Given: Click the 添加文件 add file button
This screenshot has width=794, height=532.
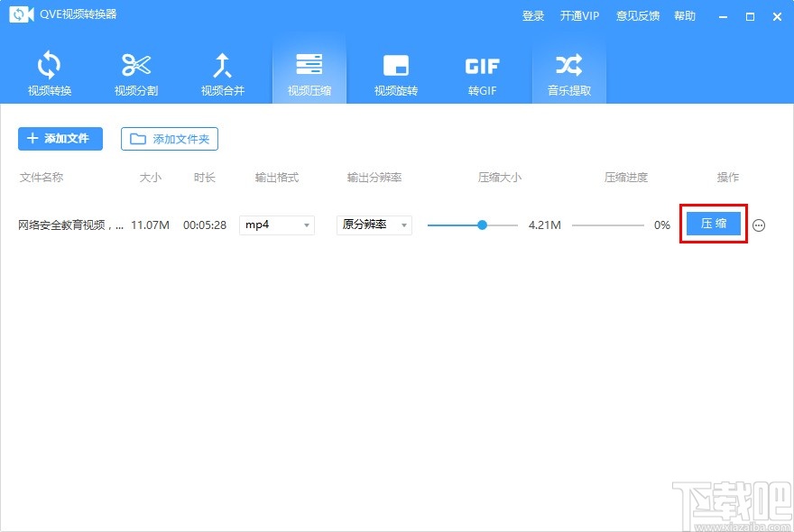Looking at the screenshot, I should click(x=60, y=139).
